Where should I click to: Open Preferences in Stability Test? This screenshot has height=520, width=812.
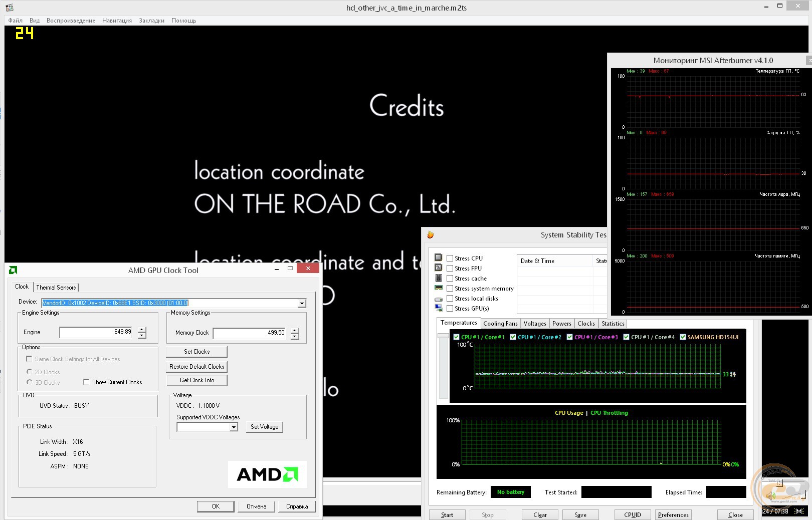pyautogui.click(x=673, y=515)
